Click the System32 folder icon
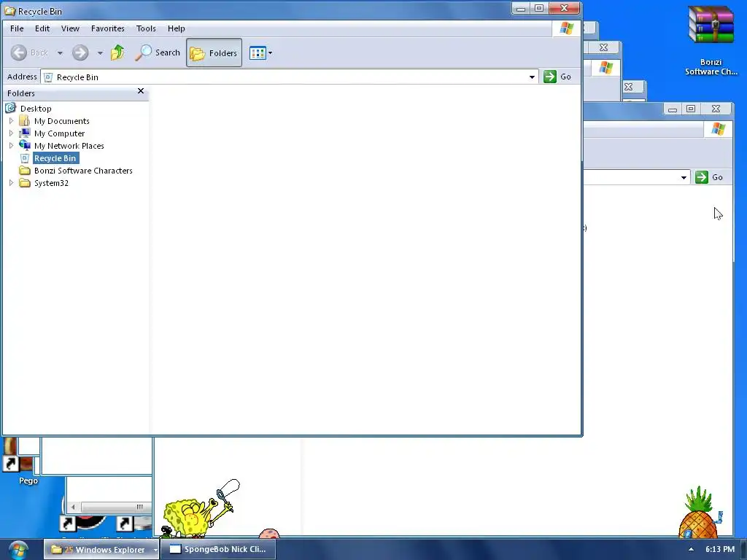Screen dimensions: 747x560 coord(25,183)
